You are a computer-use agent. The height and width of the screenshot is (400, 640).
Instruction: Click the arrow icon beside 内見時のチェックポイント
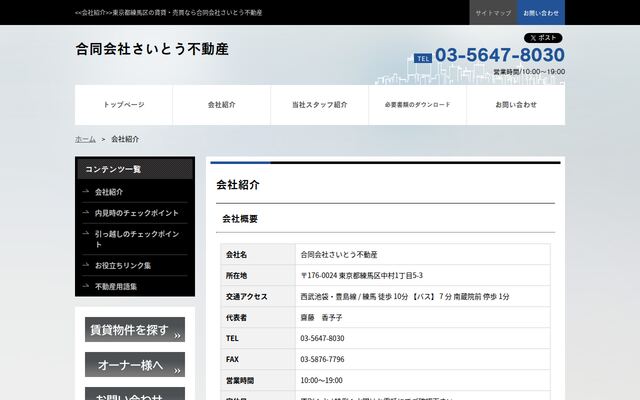click(x=86, y=212)
